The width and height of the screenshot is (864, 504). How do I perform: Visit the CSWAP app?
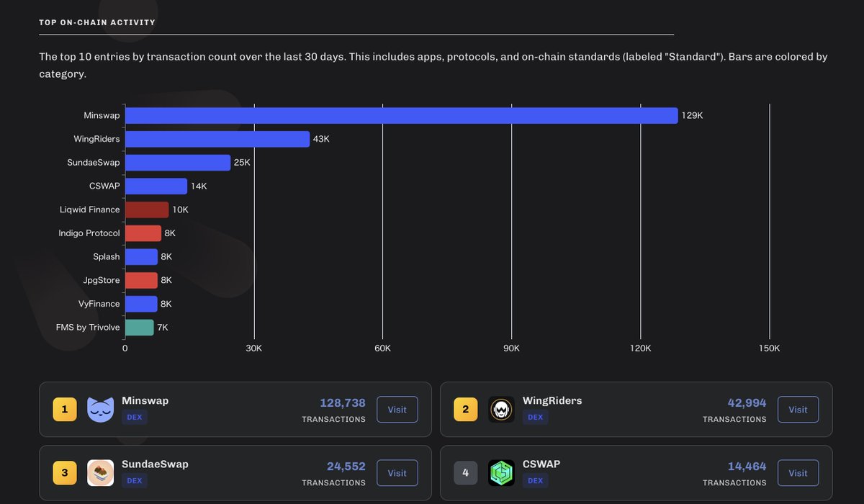798,473
